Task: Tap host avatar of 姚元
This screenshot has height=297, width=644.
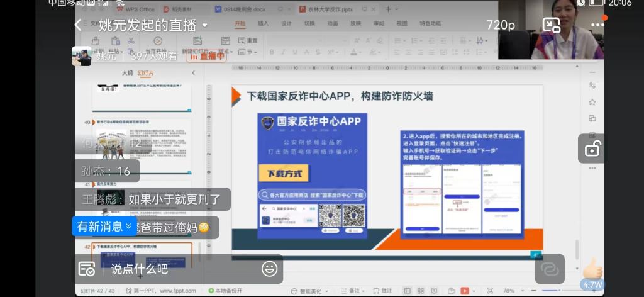Action: [x=82, y=56]
